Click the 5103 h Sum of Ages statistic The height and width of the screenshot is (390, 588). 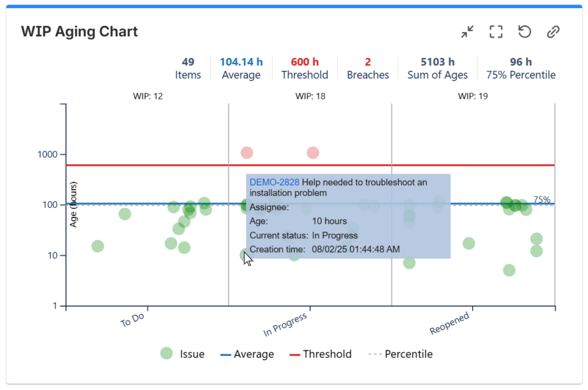(x=437, y=68)
